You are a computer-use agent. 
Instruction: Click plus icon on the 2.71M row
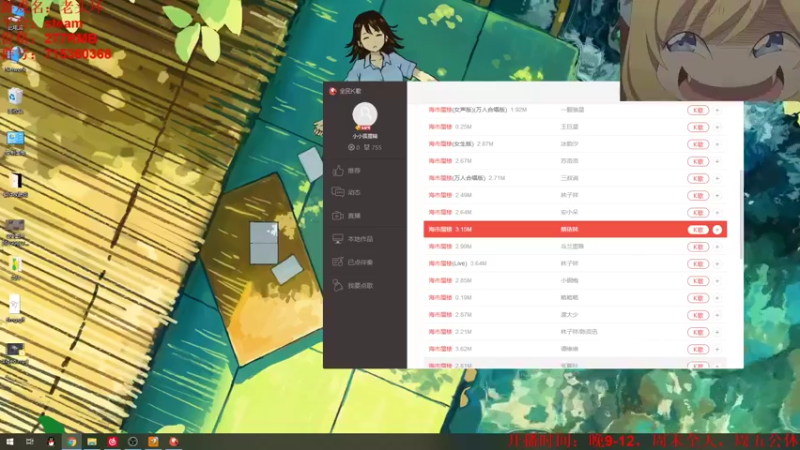(717, 179)
